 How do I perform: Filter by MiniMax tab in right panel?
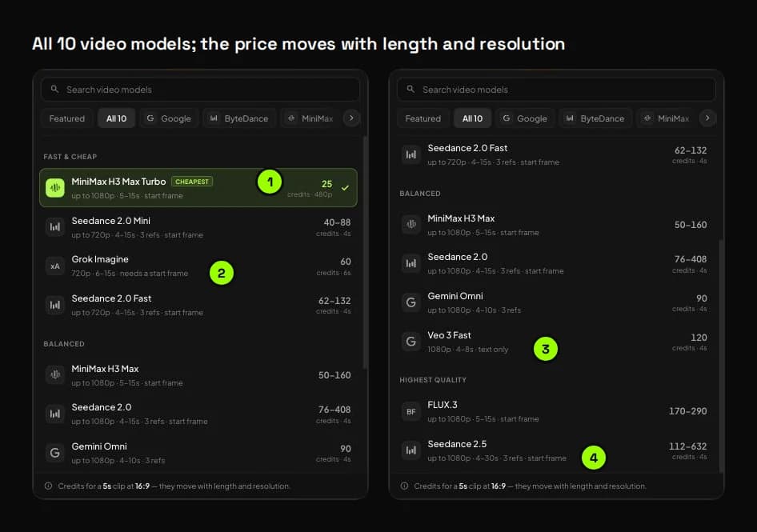coord(666,118)
